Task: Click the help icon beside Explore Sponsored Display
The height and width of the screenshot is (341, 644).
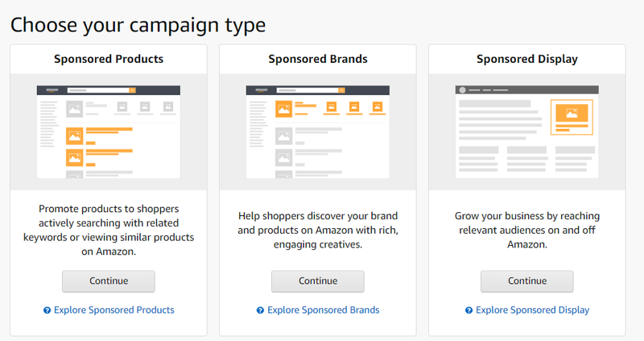Action: (469, 310)
